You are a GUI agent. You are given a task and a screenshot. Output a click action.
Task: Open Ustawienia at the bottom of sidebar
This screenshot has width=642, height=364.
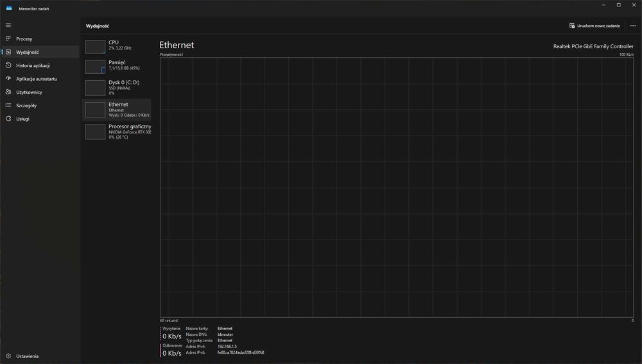coord(28,356)
